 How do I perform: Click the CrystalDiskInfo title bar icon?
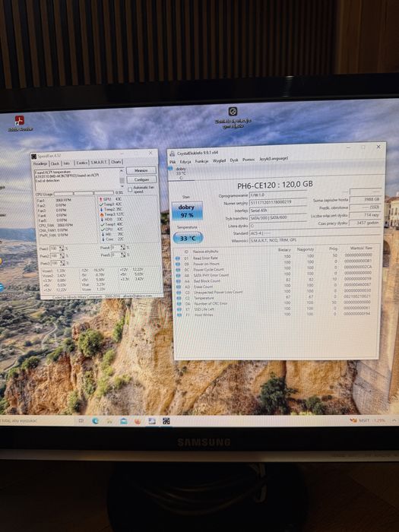pyautogui.click(x=172, y=154)
